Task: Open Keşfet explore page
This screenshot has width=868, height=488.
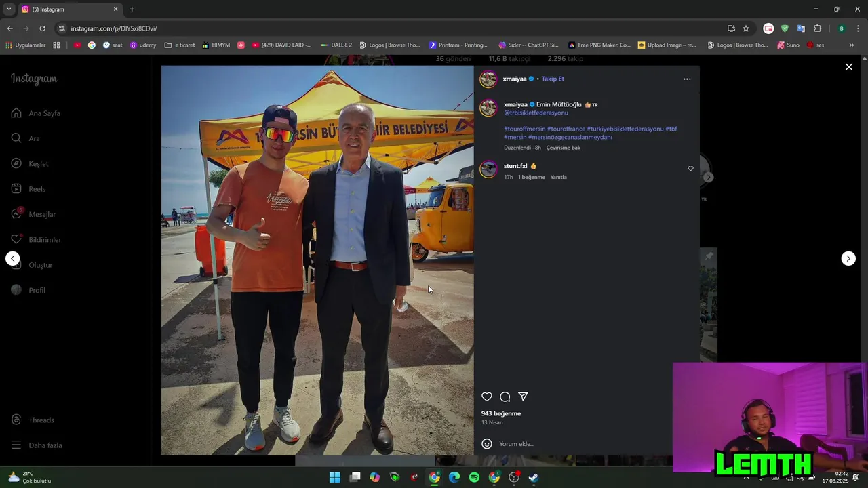Action: point(30,163)
